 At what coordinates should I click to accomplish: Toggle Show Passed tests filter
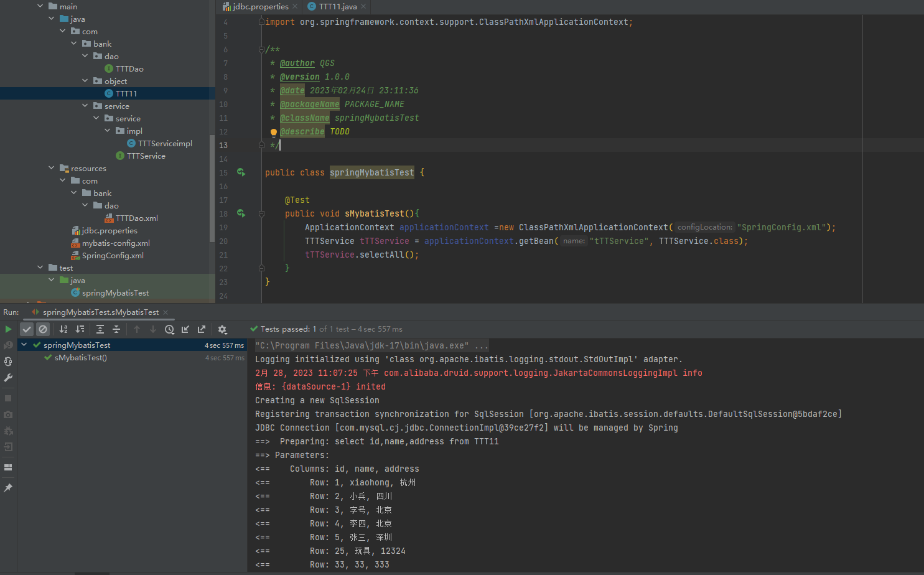[x=27, y=329]
